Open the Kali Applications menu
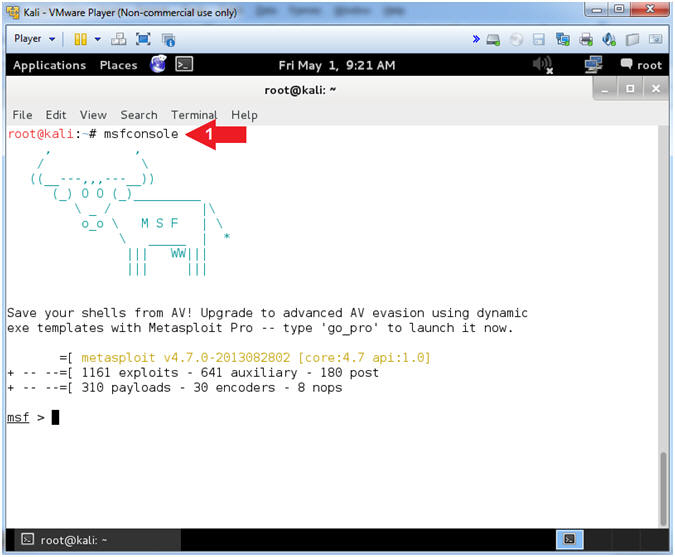 (x=50, y=65)
